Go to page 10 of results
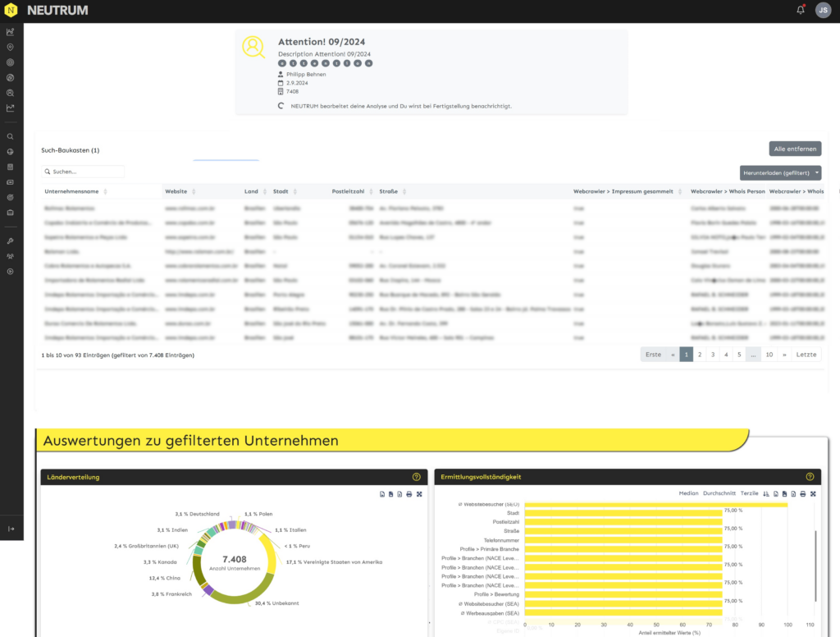The image size is (840, 637). 769,355
